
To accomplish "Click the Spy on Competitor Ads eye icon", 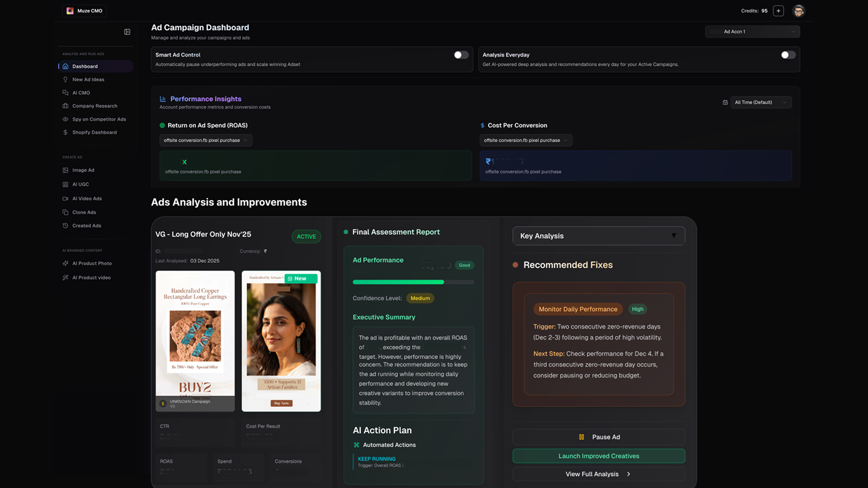I will coord(65,119).
